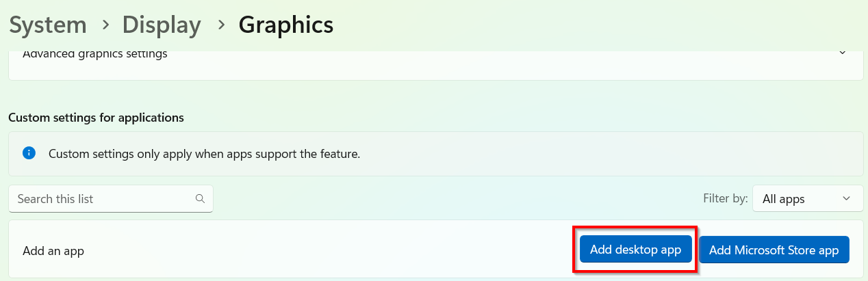Screen dimensions: 868x281
Task: Click the 'Add an app' label
Action: (x=53, y=251)
